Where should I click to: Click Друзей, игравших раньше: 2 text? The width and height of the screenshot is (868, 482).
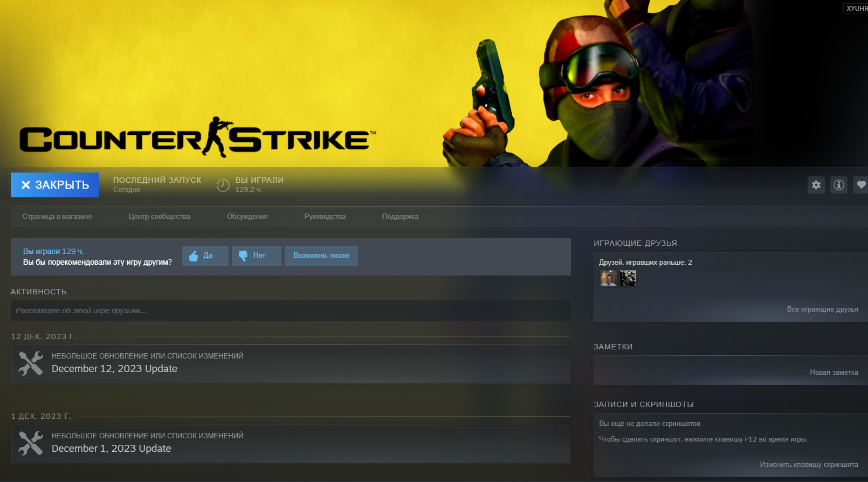pyautogui.click(x=645, y=263)
